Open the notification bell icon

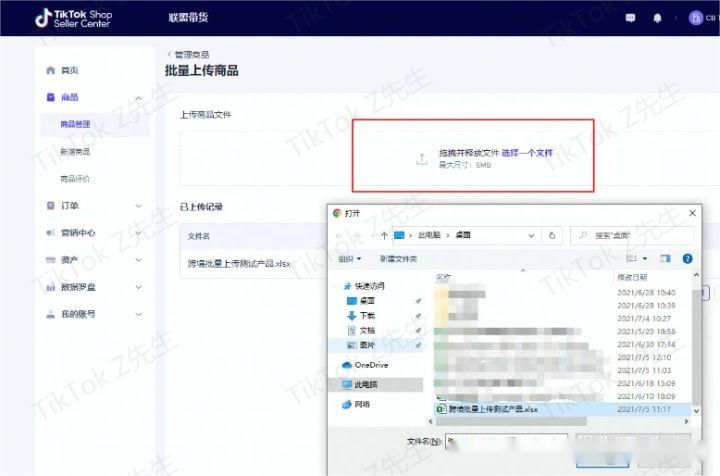pyautogui.click(x=658, y=18)
